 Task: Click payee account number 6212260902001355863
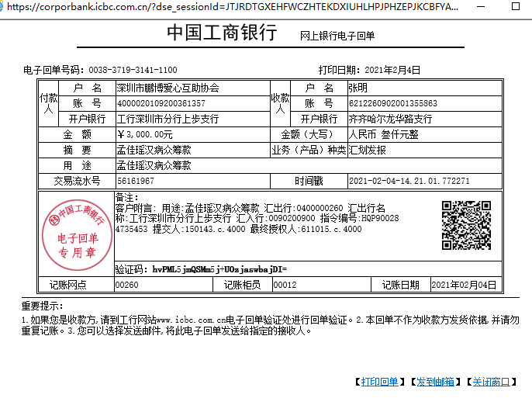[x=393, y=103]
